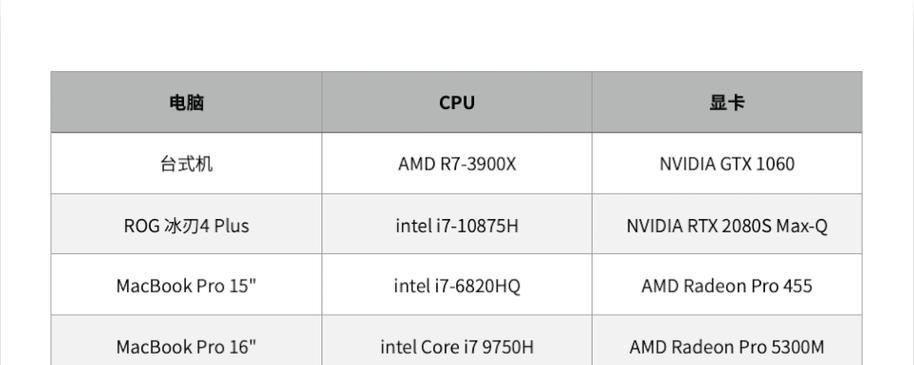Select the NVIDIA GTX 1060 cell

point(727,163)
